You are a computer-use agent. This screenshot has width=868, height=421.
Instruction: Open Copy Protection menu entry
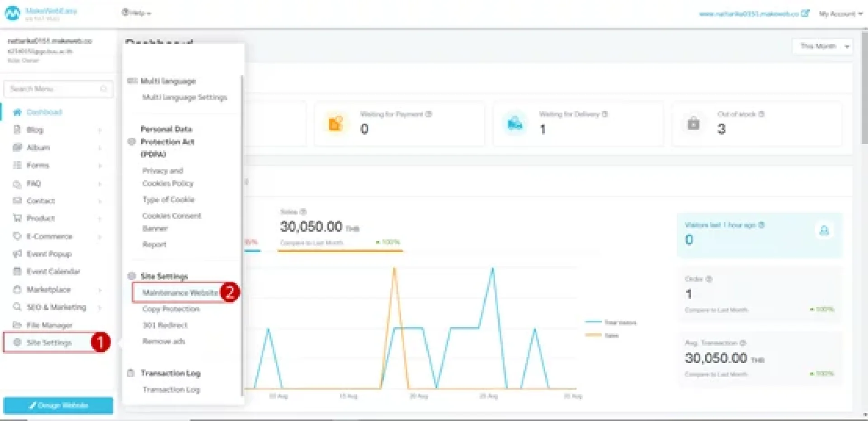point(171,309)
